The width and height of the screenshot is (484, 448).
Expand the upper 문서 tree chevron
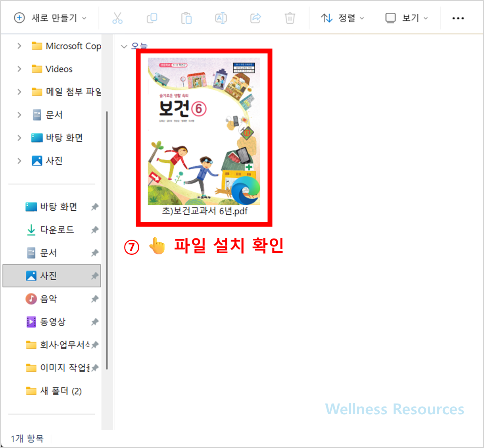coord(19,115)
